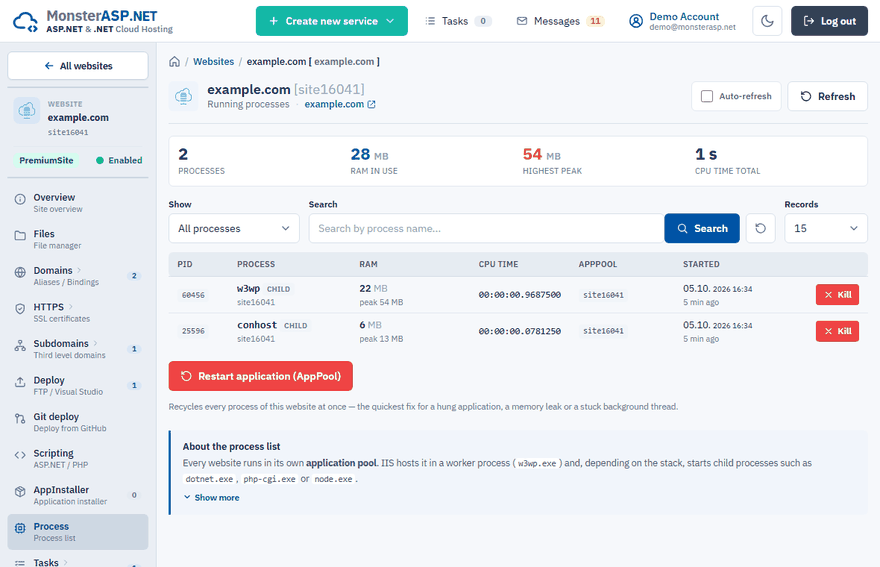
Task: Go to home breadcrumb icon
Action: click(175, 62)
